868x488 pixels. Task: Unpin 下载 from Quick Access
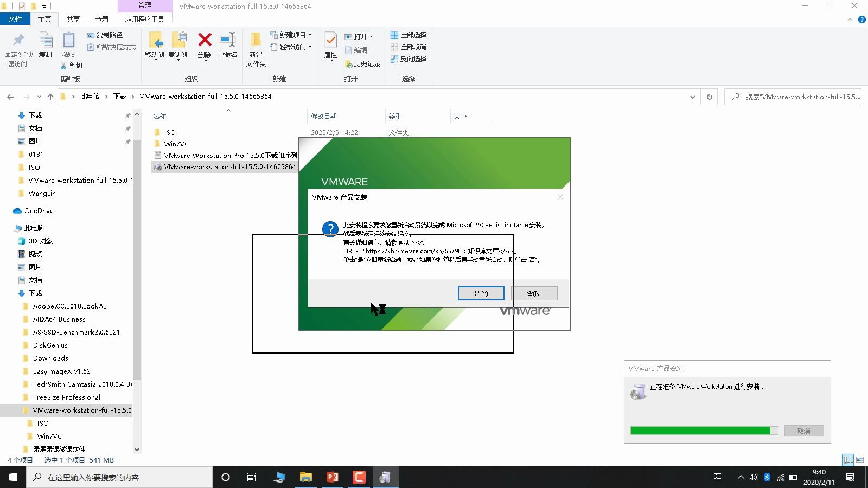[128, 115]
